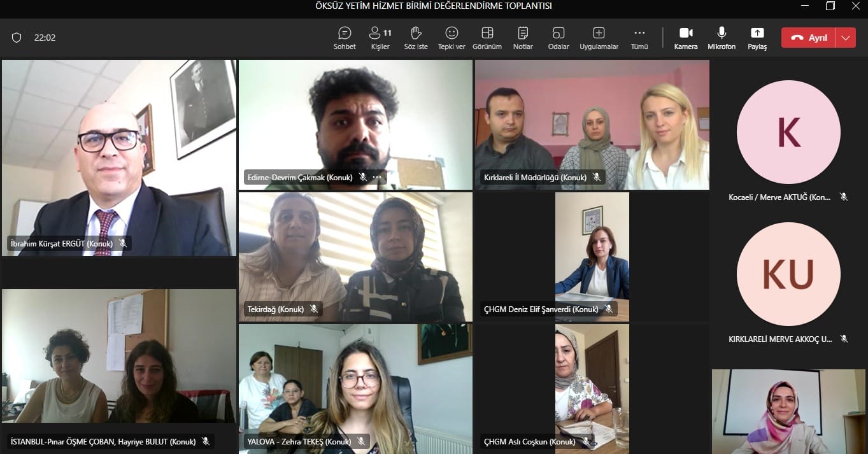This screenshot has height=454, width=868.
Task: Click muted mic icon on Edirne-Devrim Çakmak
Action: click(x=363, y=178)
